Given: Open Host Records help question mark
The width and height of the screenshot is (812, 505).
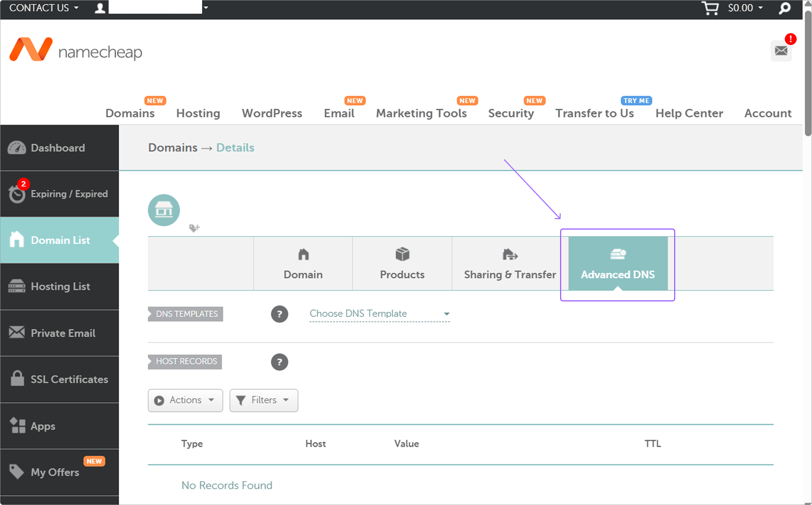Looking at the screenshot, I should tap(279, 362).
